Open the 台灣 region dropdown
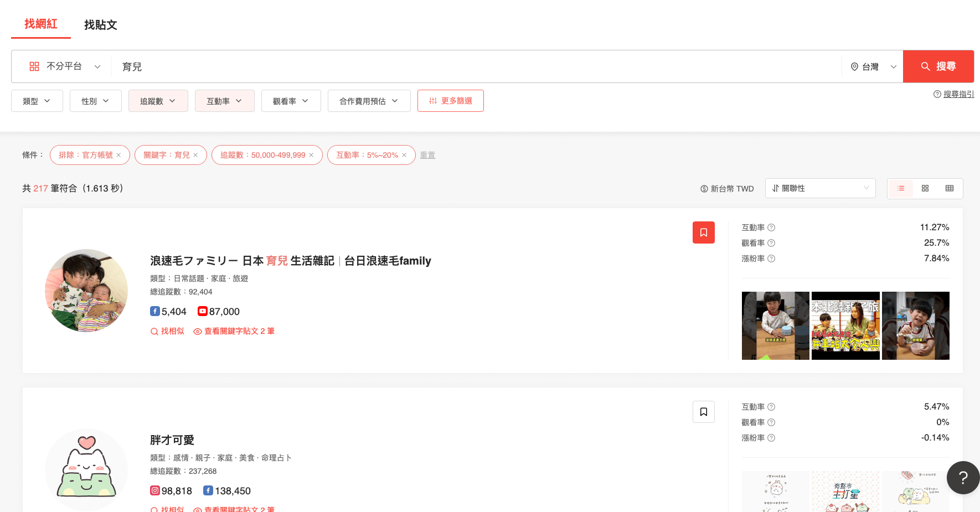The height and width of the screenshot is (512, 980). point(873,66)
